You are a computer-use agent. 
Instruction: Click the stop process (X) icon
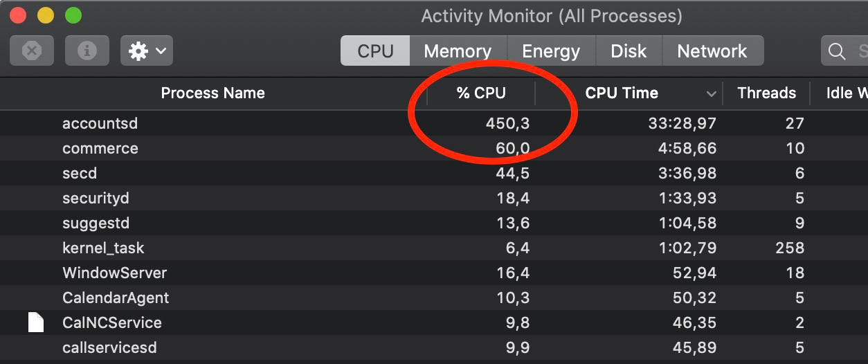pos(32,51)
